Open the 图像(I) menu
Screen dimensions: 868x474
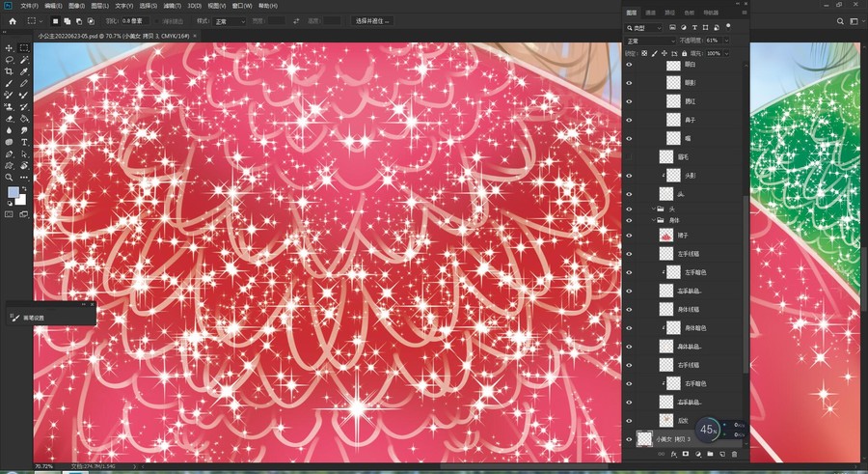[x=77, y=6]
